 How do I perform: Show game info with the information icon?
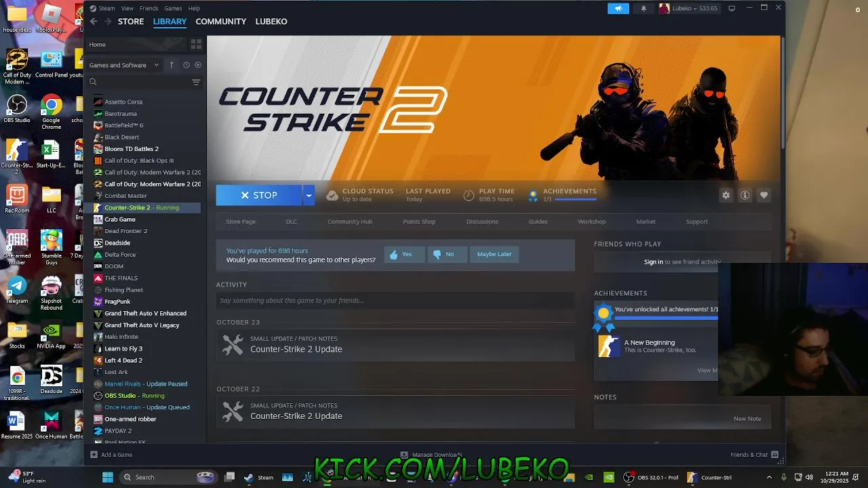(x=745, y=195)
